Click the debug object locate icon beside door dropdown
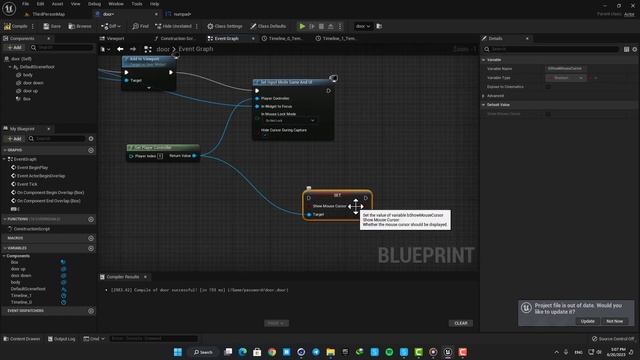The width and height of the screenshot is (640, 360). 379,26
